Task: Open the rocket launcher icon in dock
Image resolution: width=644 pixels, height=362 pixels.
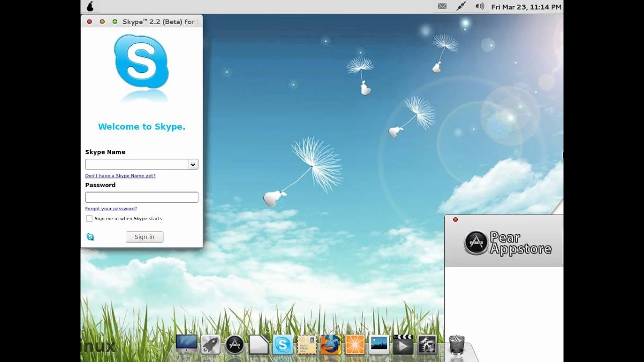Action: (x=210, y=345)
